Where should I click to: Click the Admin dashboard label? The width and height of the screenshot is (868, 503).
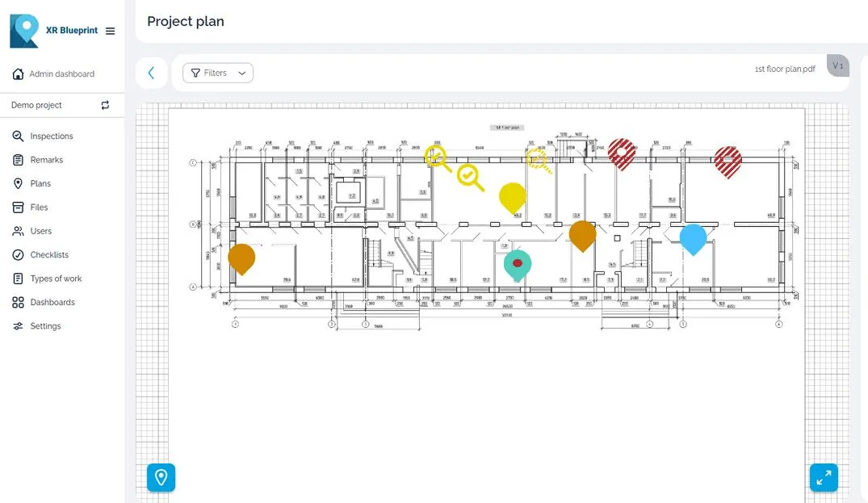[62, 74]
